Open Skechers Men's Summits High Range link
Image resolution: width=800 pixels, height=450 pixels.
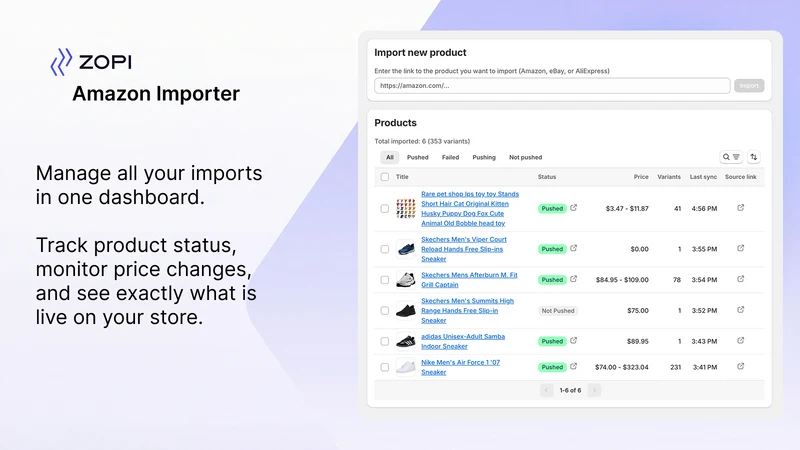point(467,311)
